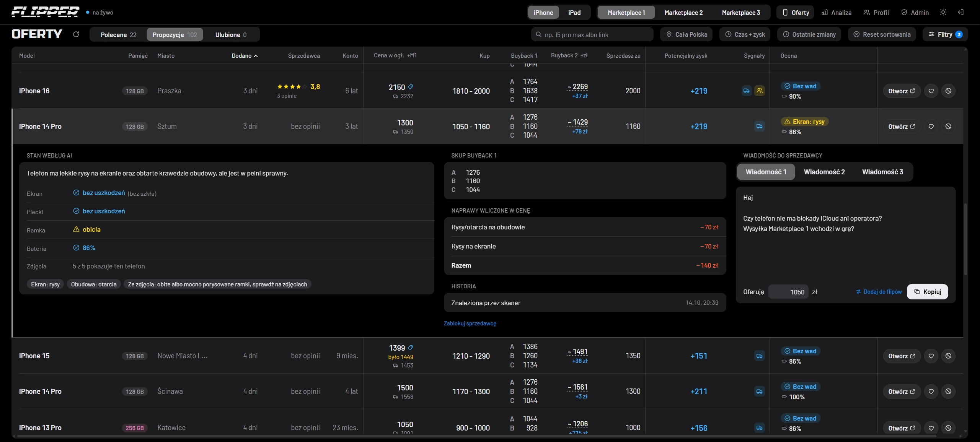Switch to Marketplace 3
980x442 pixels.
(x=741, y=13)
